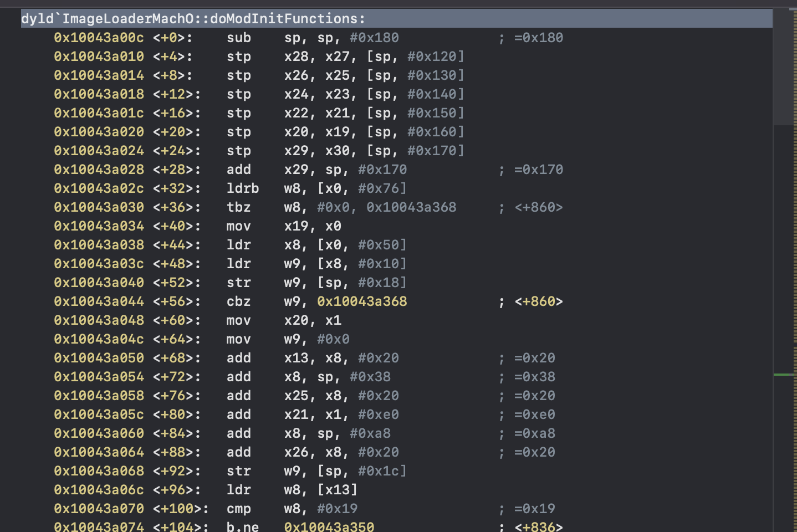Click tbz branch target 0x10043a368
The width and height of the screenshot is (797, 532).
411,207
